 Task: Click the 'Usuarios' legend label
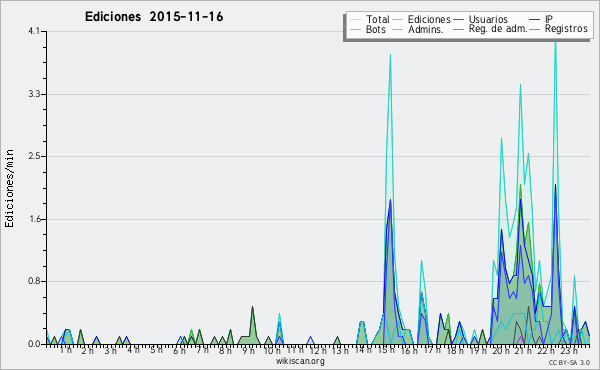[x=488, y=19]
